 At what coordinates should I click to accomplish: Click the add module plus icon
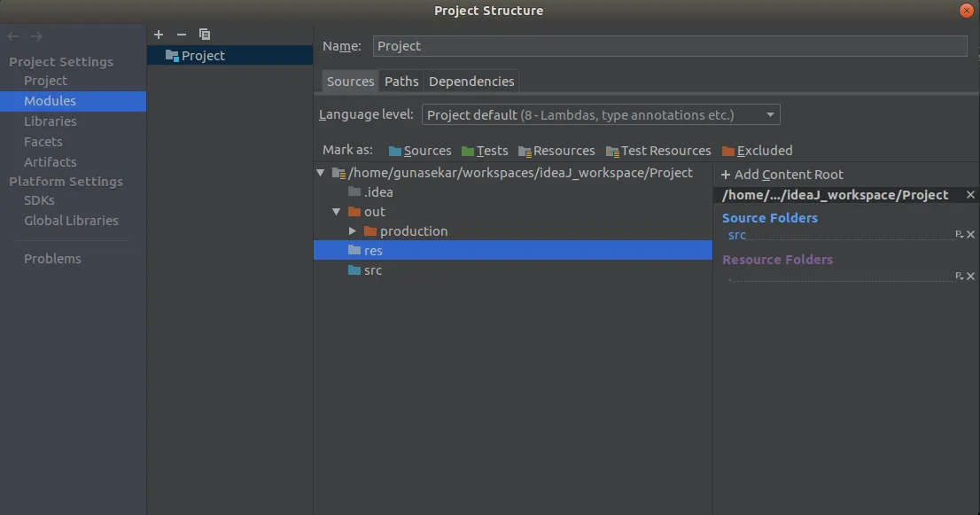tap(159, 35)
